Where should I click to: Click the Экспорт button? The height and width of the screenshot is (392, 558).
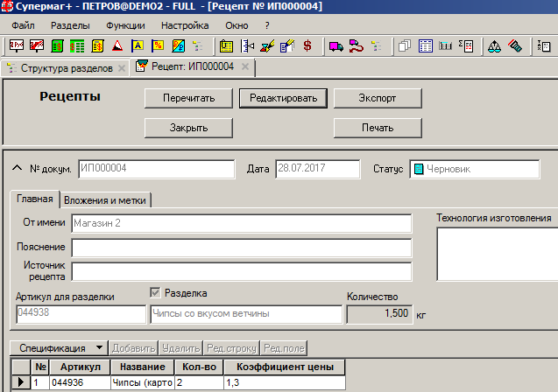click(x=378, y=98)
